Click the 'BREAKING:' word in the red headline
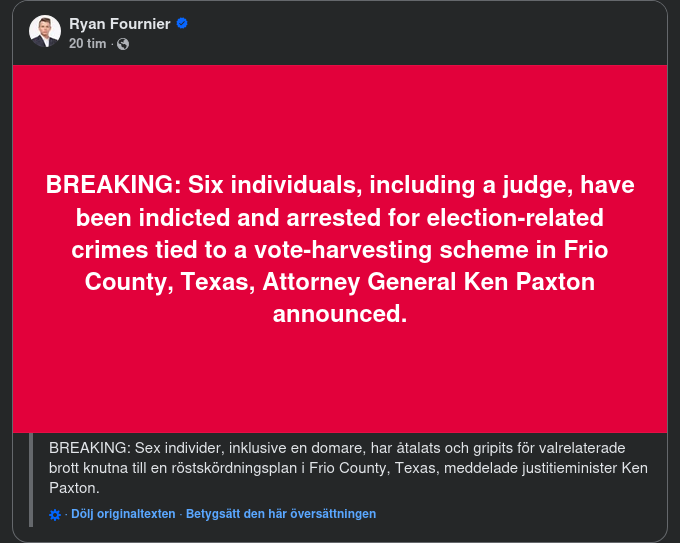This screenshot has width=680, height=543. (x=111, y=185)
